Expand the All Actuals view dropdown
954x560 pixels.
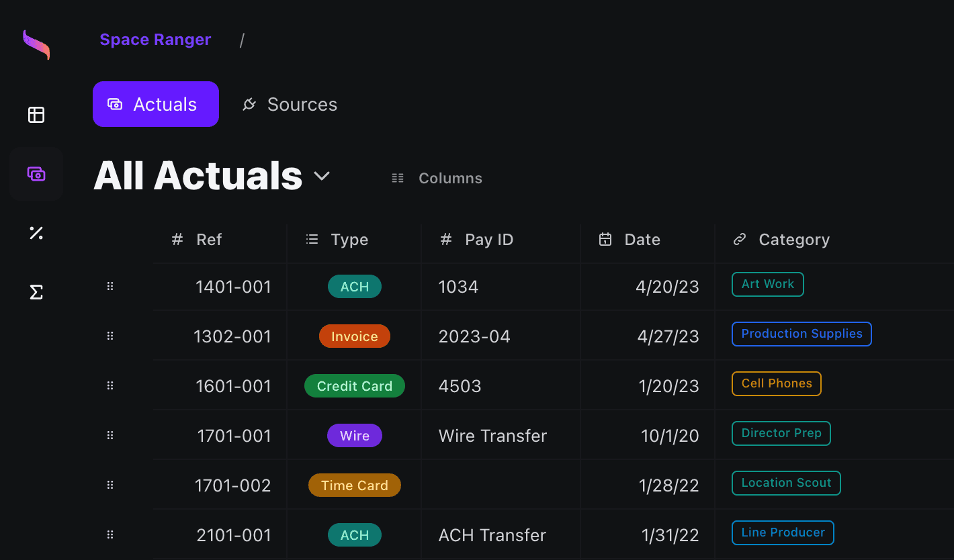tap(322, 176)
